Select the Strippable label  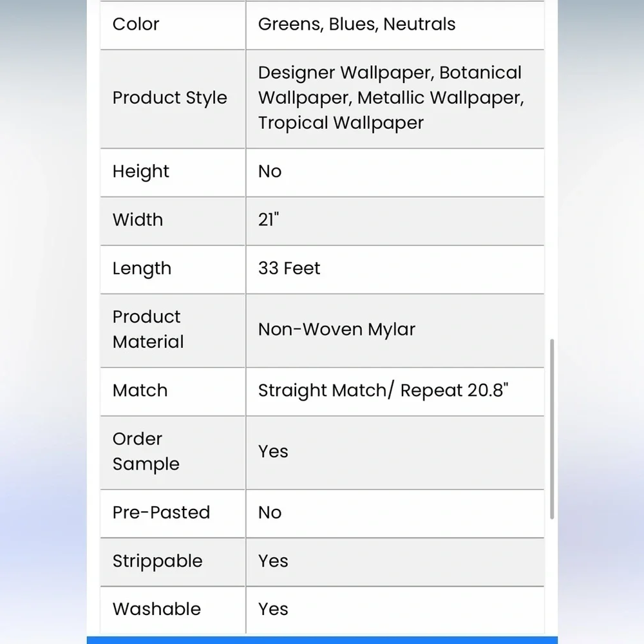(158, 561)
